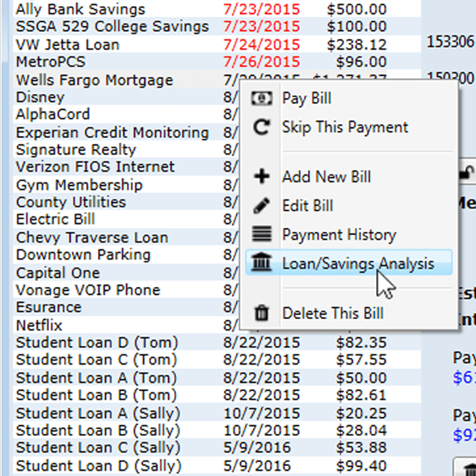This screenshot has width=476, height=476.
Task: Select the County Utilities bill
Action: point(126,202)
